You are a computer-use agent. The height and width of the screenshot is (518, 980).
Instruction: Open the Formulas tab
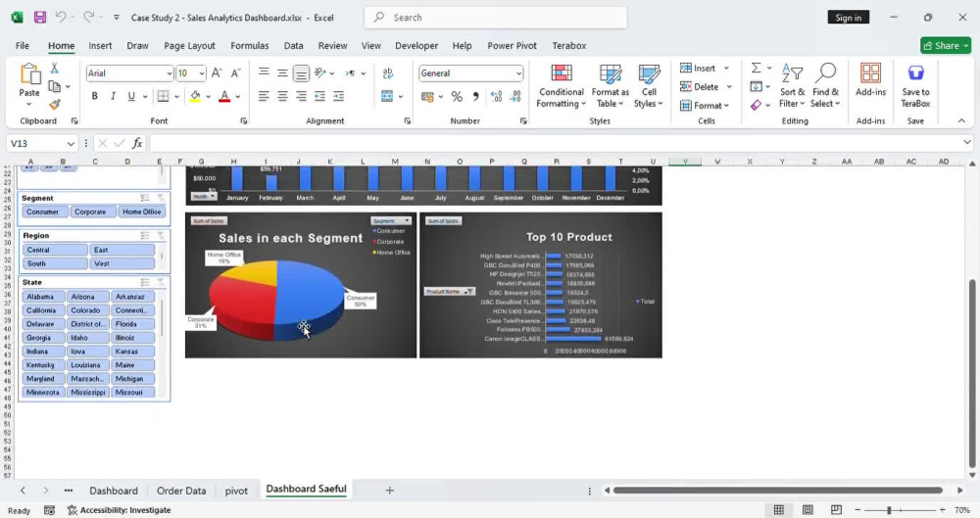pos(249,46)
